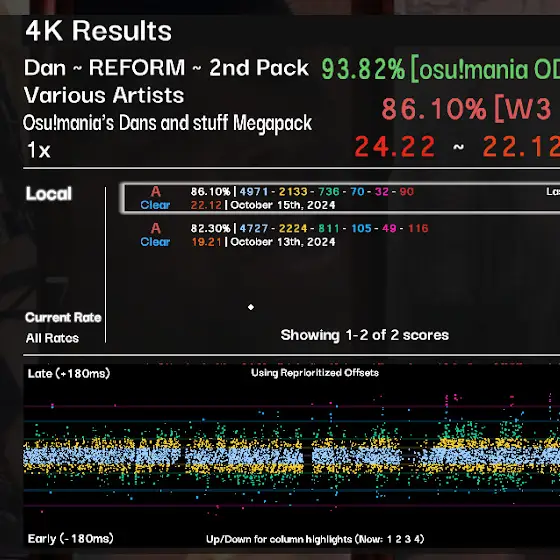Image resolution: width=560 pixels, height=560 pixels.
Task: Switch to All Rates filter
Action: click(52, 338)
